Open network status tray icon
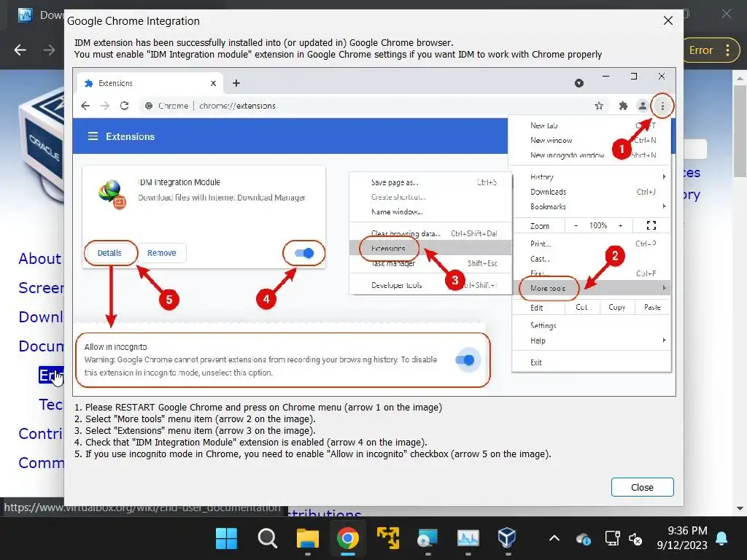Viewport: 747px width, 560px height. coord(612,539)
